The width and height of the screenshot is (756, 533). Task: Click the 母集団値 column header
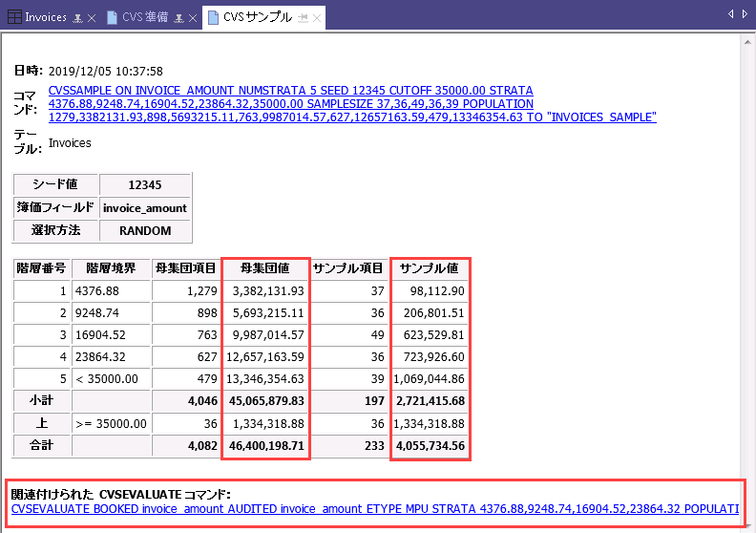(x=264, y=268)
